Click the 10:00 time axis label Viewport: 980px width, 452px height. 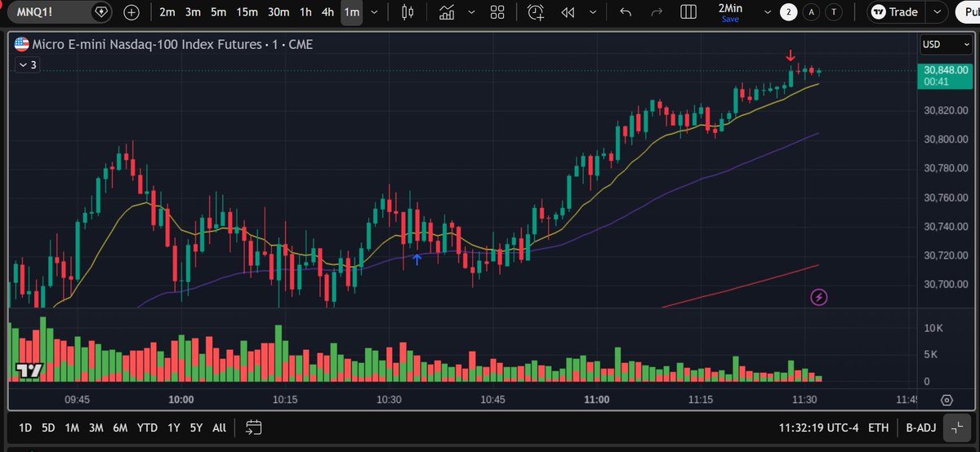pos(180,400)
